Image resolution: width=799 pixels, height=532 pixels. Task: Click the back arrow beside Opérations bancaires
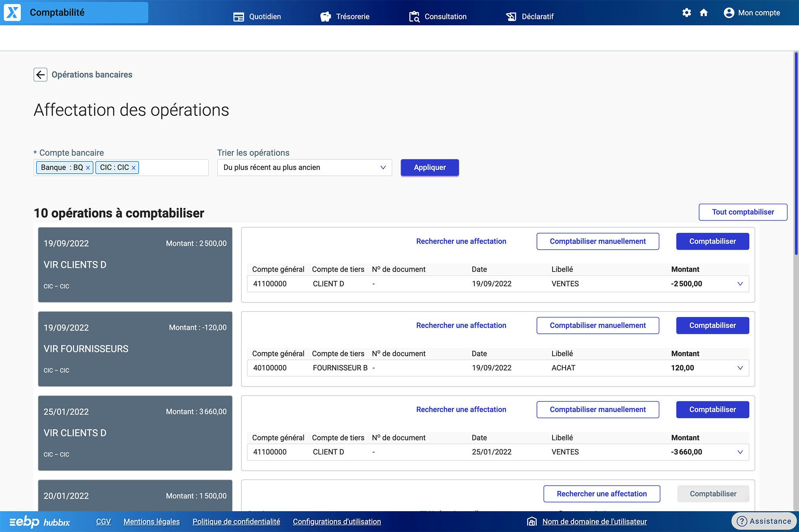pyautogui.click(x=40, y=75)
